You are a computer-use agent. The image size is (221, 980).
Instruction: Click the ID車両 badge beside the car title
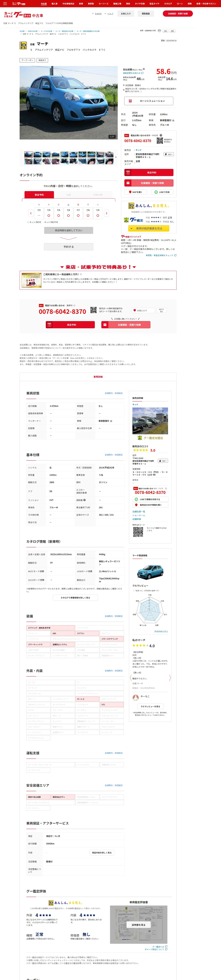pyautogui.click(x=23, y=46)
